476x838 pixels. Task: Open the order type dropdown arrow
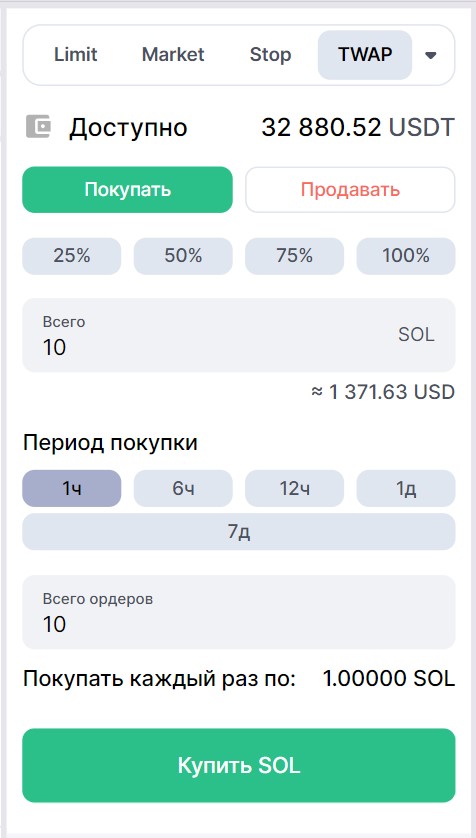click(431, 55)
